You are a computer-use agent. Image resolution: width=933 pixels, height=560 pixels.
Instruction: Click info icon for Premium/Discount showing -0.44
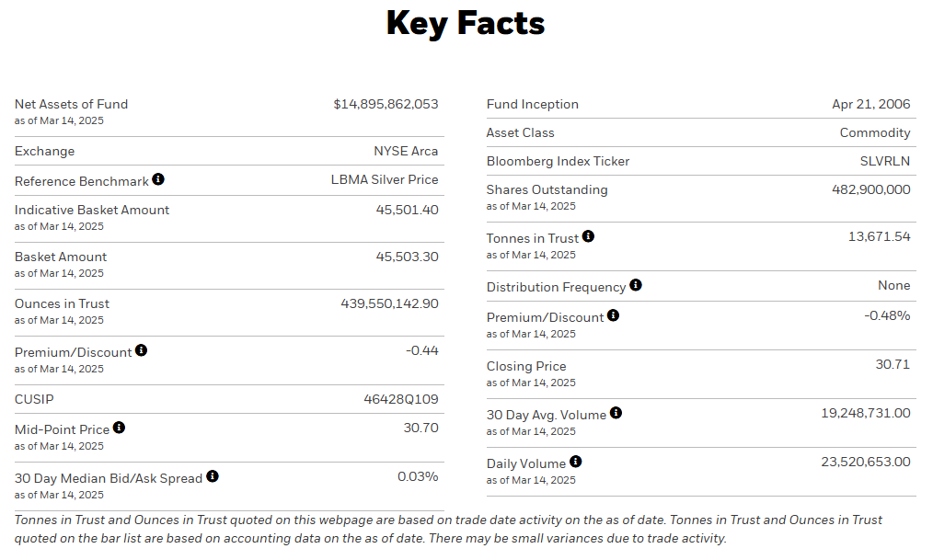[141, 350]
